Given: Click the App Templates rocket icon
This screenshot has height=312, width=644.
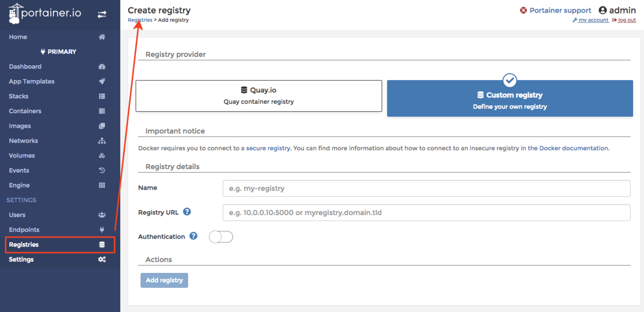Looking at the screenshot, I should [x=102, y=81].
